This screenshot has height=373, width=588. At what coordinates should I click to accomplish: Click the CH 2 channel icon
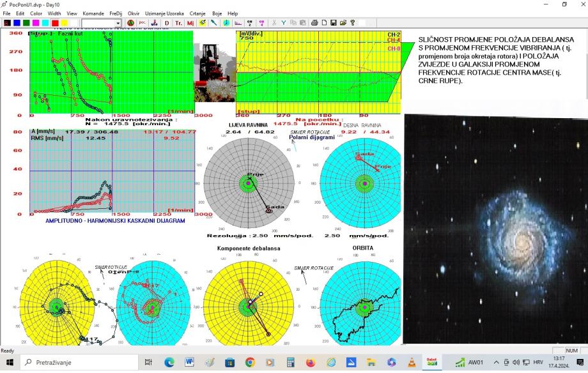(250, 23)
